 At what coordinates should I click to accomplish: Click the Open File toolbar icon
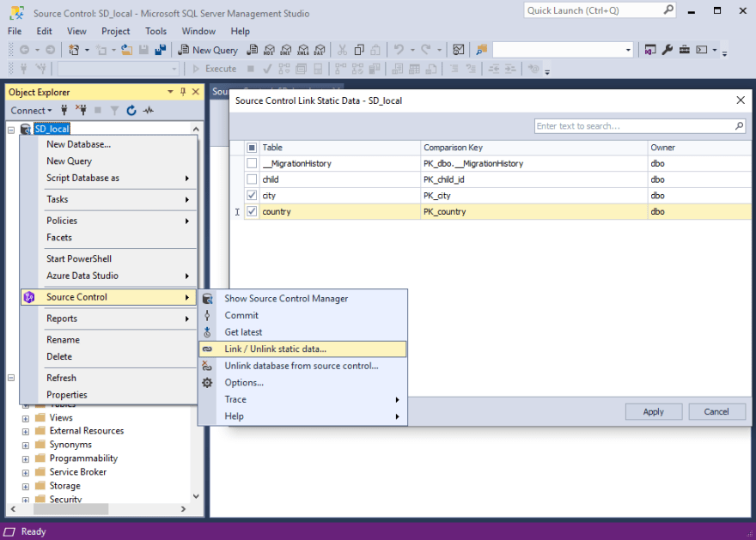click(x=126, y=50)
